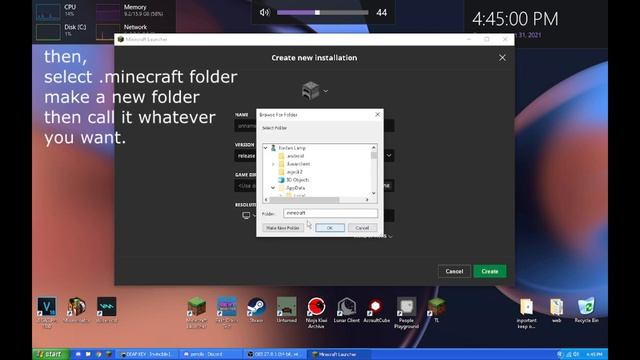This screenshot has height=360, width=640.
Task: Select the AppData folder in the tree
Action: coord(291,188)
